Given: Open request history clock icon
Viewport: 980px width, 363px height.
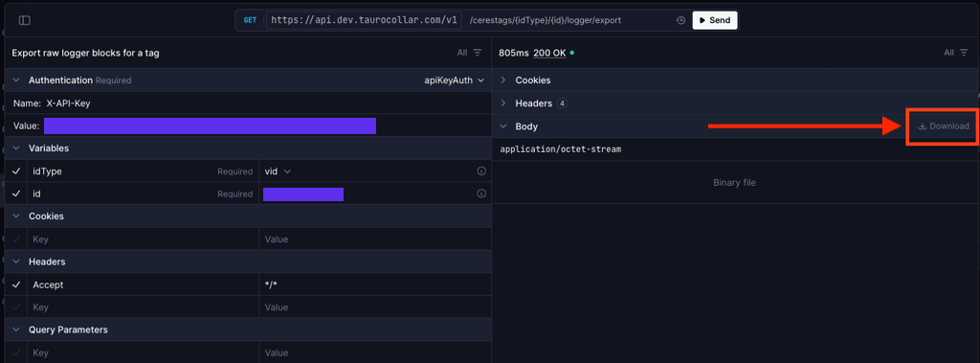Looking at the screenshot, I should 681,21.
